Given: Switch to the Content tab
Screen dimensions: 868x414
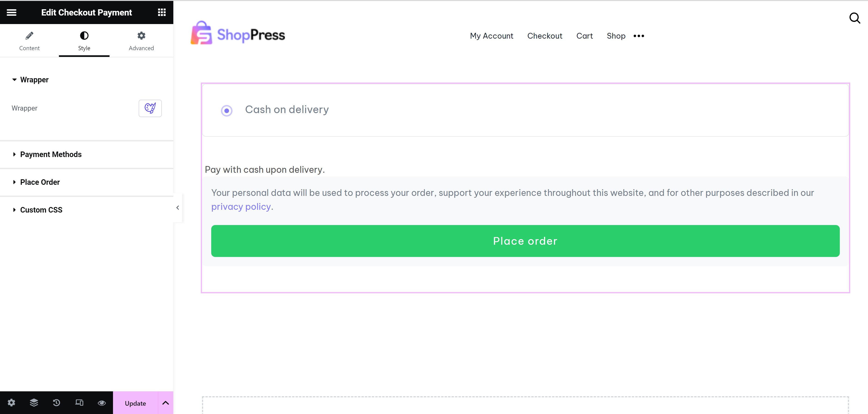Looking at the screenshot, I should tap(29, 41).
